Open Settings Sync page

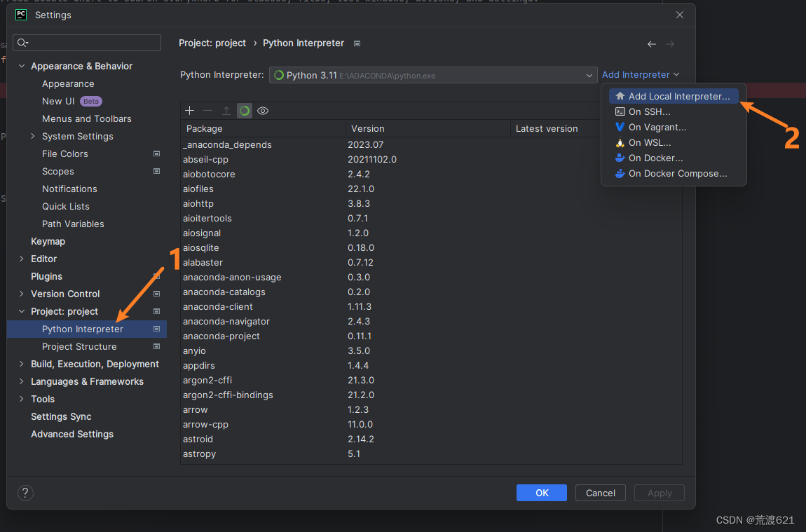click(x=61, y=416)
